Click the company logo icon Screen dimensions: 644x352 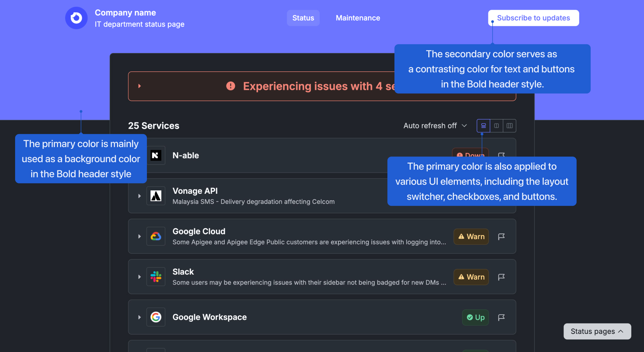[x=76, y=18]
